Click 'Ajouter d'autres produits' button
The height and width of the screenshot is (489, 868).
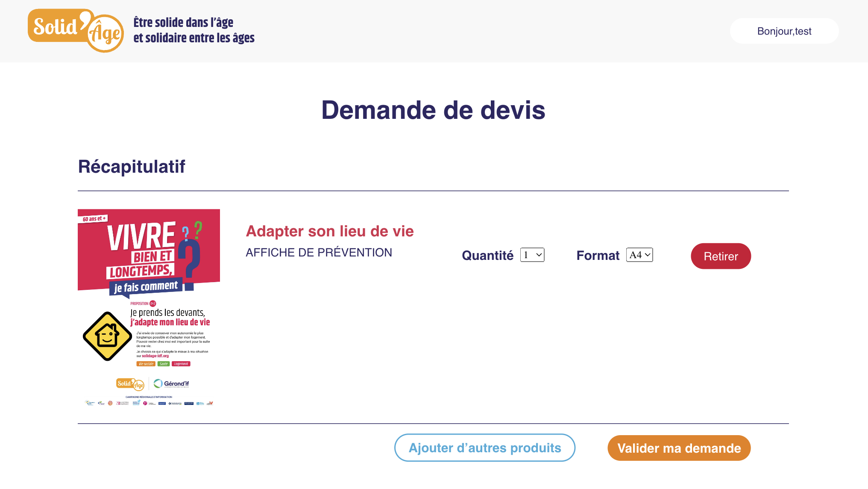(485, 448)
